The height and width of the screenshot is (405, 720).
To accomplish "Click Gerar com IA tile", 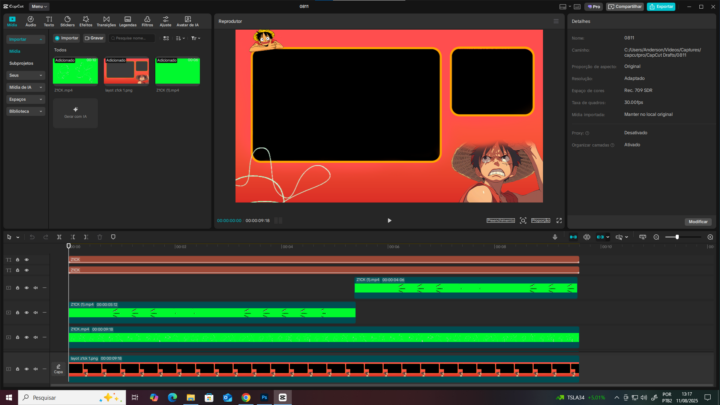I will pos(75,113).
